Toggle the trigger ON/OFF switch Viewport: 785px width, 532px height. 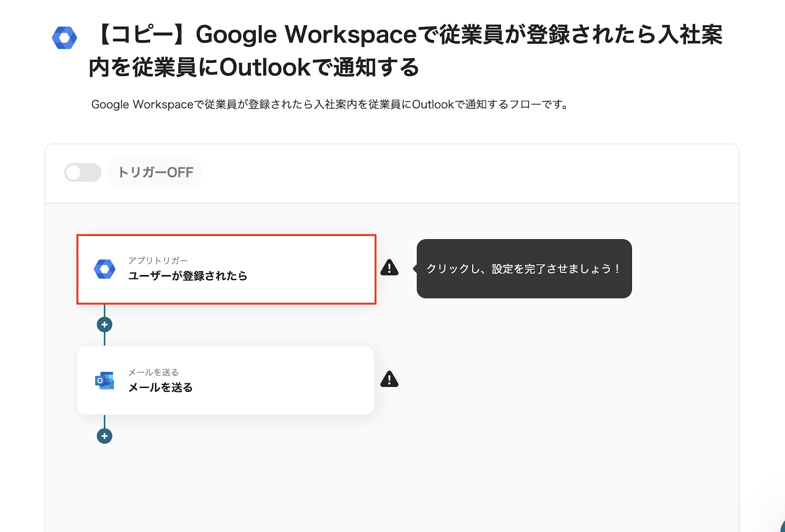[82, 173]
